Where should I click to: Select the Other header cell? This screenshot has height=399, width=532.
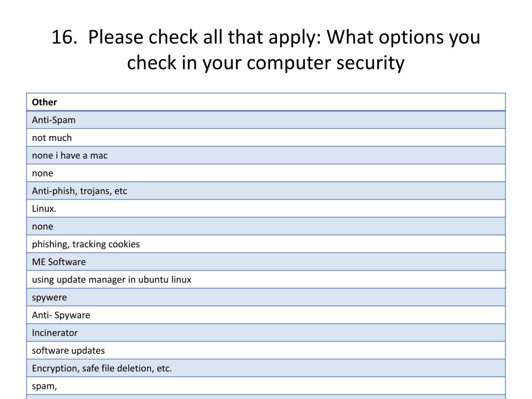click(x=266, y=102)
